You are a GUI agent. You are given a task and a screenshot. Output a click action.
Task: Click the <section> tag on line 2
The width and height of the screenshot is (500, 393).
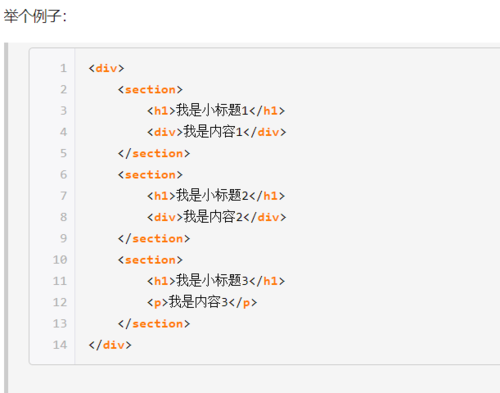(x=150, y=90)
